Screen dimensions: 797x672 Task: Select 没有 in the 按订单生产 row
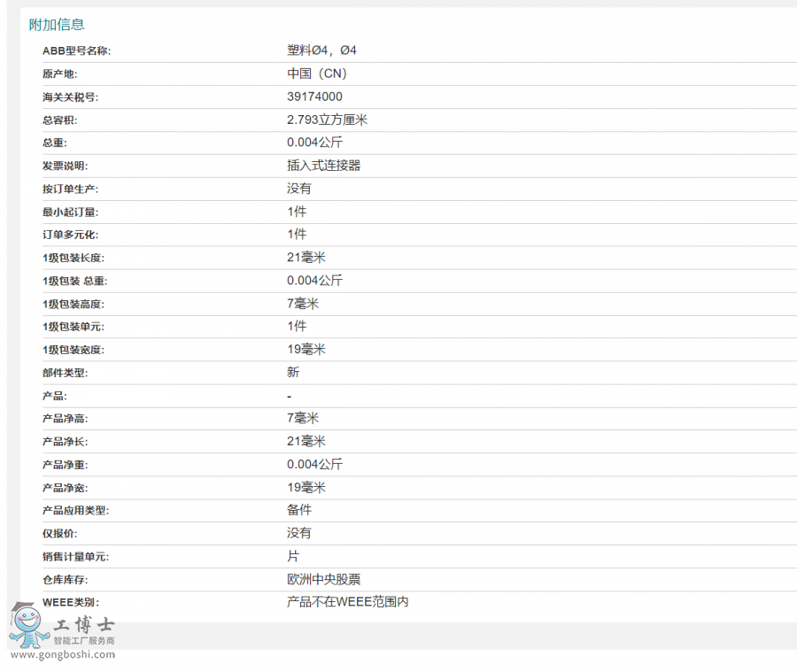click(299, 189)
